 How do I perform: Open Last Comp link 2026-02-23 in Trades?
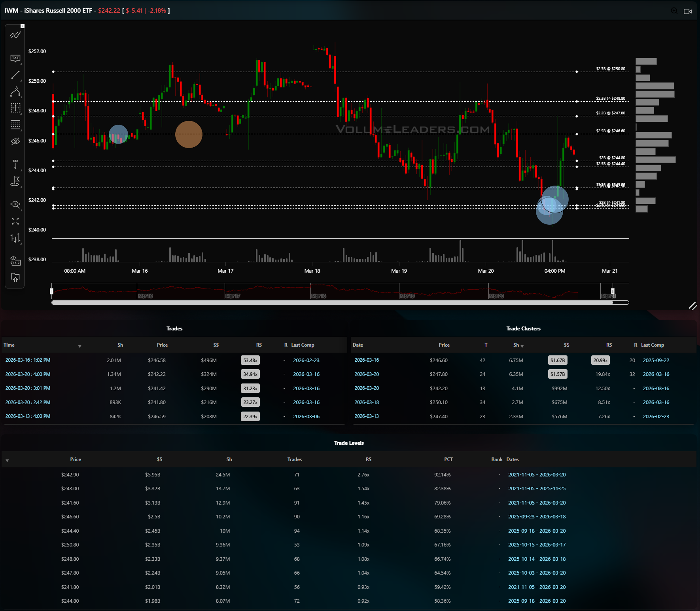pyautogui.click(x=306, y=361)
